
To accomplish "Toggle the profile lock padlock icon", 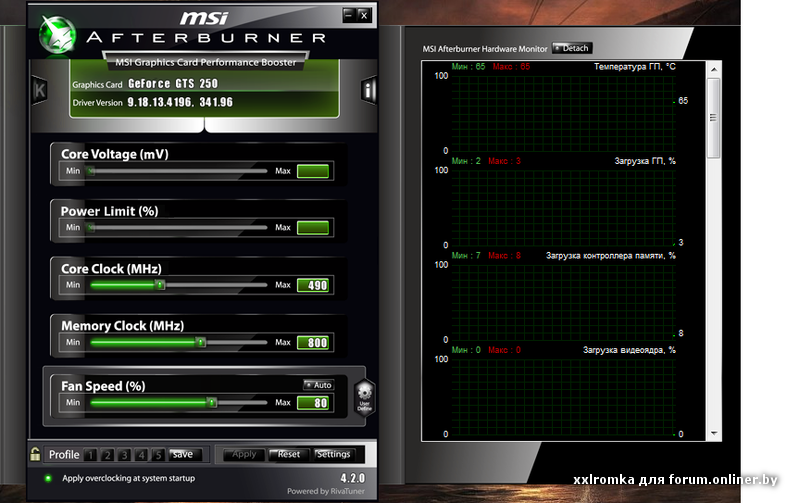I will pos(35,454).
